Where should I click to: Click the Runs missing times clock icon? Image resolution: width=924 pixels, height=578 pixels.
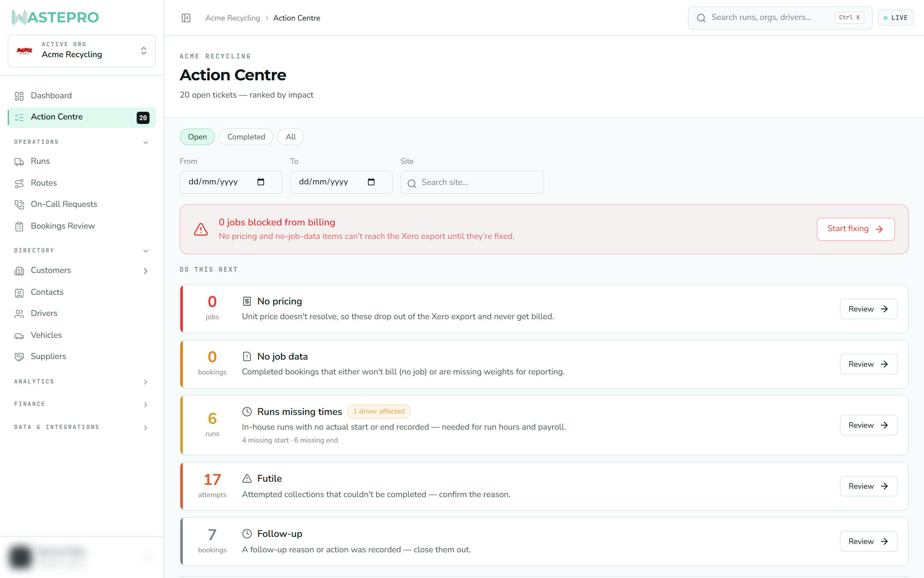pyautogui.click(x=247, y=412)
